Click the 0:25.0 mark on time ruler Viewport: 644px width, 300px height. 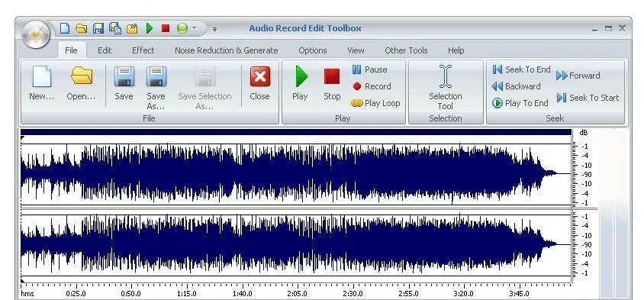[76, 294]
